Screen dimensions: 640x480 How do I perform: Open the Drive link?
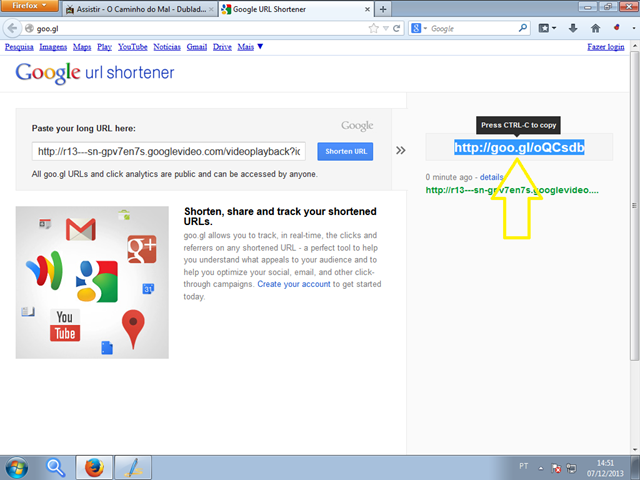point(222,47)
